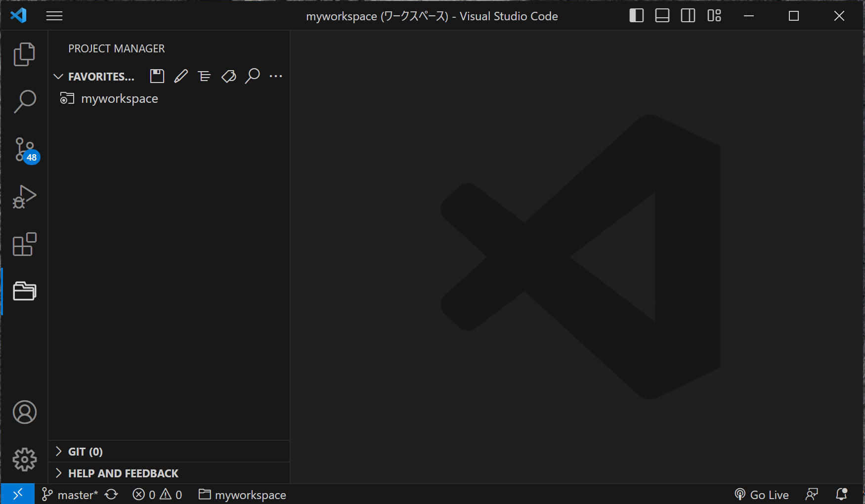Click the PROJECT MANAGER panel title
This screenshot has width=865, height=504.
117,48
